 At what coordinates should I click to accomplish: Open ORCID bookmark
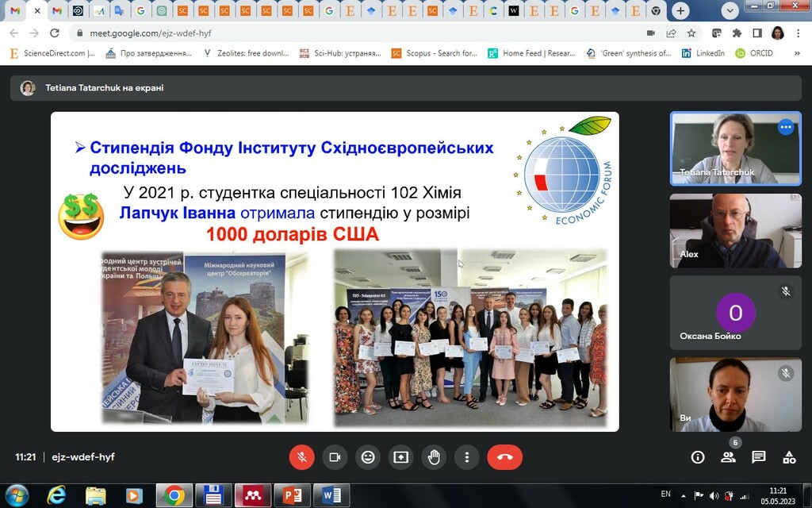tap(754, 53)
